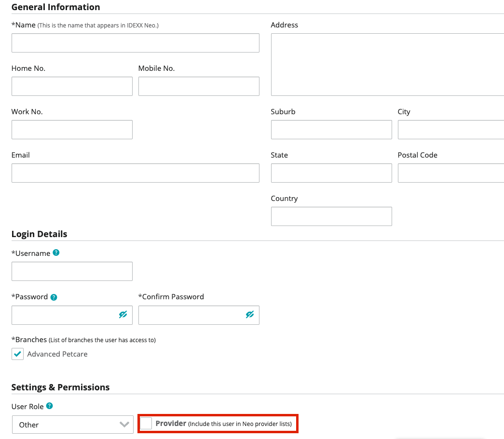Image resolution: width=504 pixels, height=439 pixels.
Task: Focus the Home No. field
Action: point(72,86)
